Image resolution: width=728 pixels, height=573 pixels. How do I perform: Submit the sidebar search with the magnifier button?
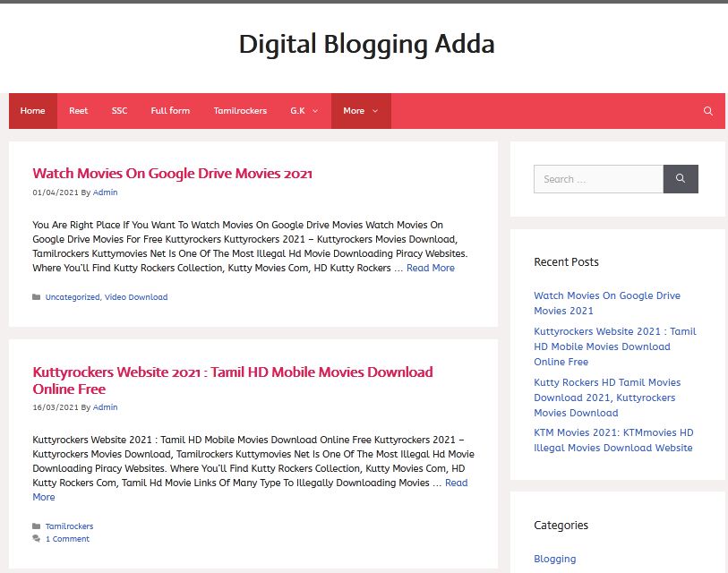(681, 179)
